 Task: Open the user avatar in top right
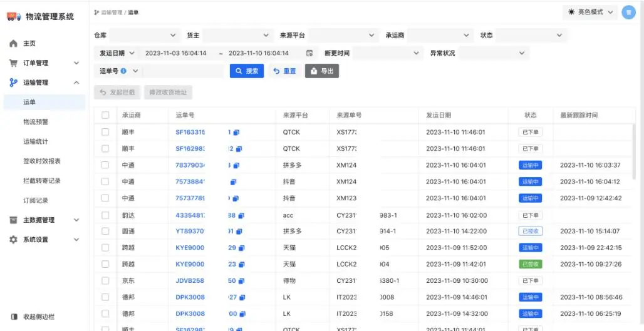coord(628,13)
